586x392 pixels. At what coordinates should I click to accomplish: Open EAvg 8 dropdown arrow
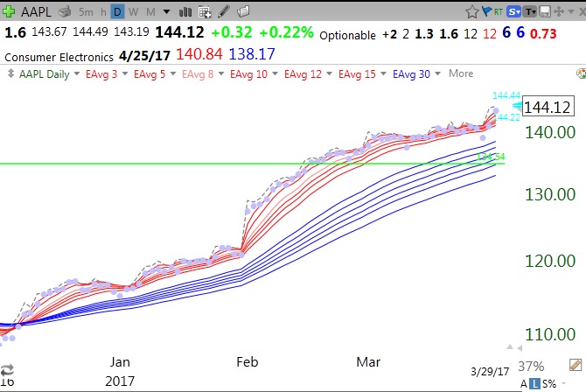point(221,73)
